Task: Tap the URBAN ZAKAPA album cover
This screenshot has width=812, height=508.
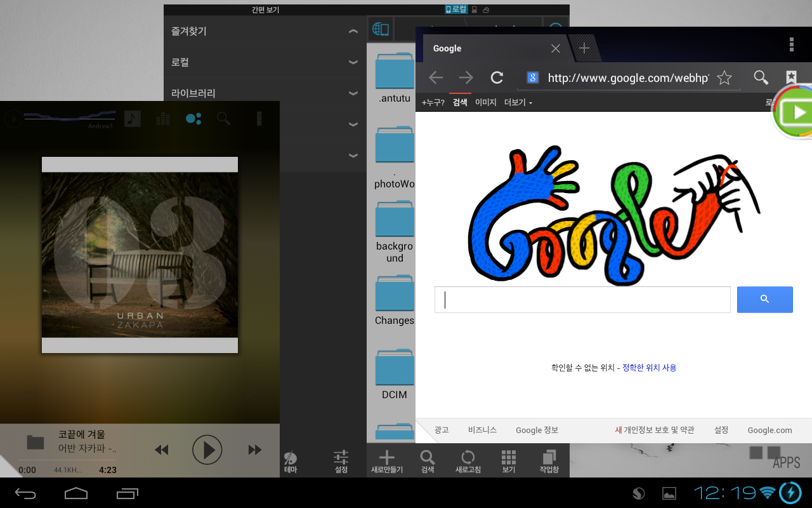Action: 140,255
